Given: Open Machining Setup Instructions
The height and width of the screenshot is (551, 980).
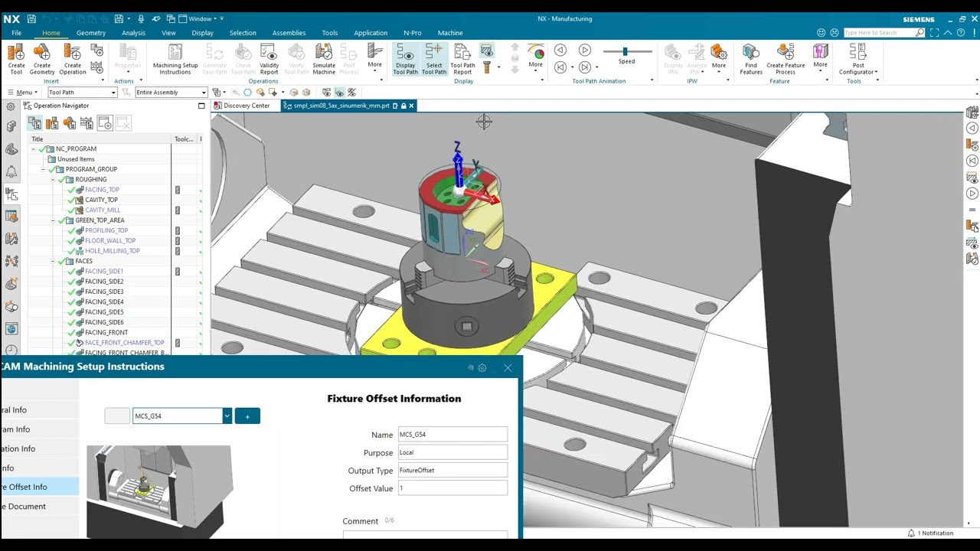Looking at the screenshot, I should pyautogui.click(x=175, y=59).
